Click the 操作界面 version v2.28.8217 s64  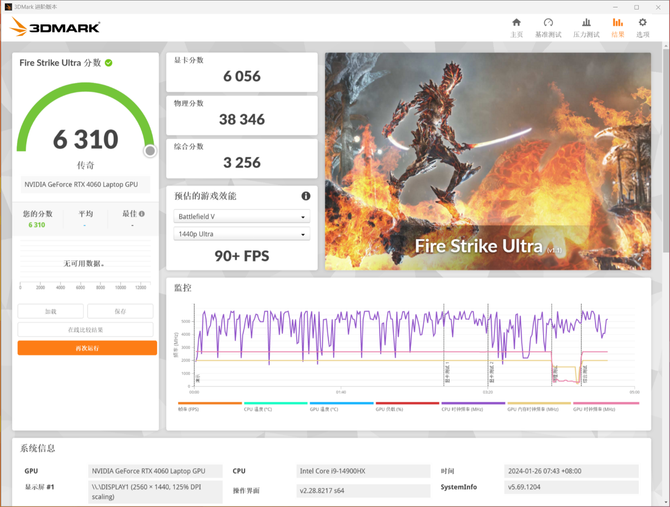coord(363,491)
